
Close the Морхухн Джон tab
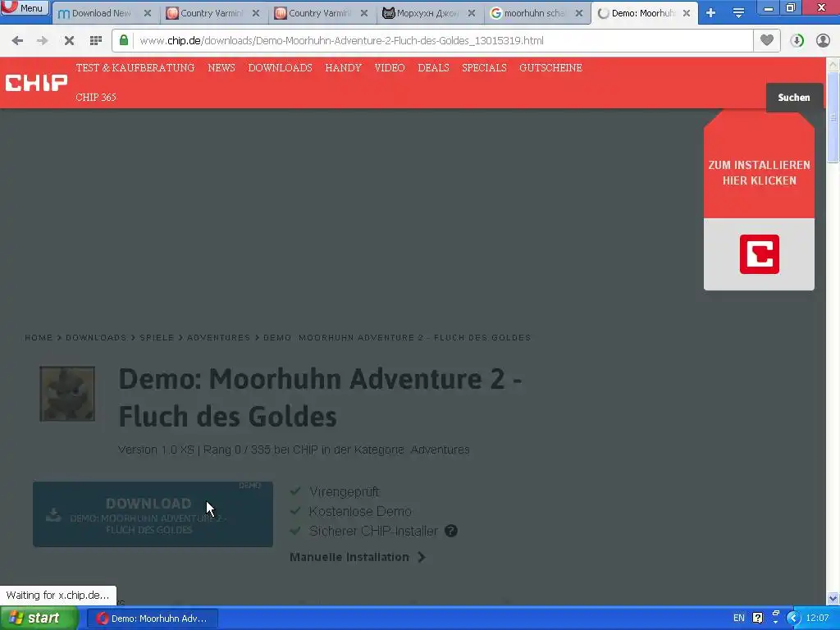[472, 13]
